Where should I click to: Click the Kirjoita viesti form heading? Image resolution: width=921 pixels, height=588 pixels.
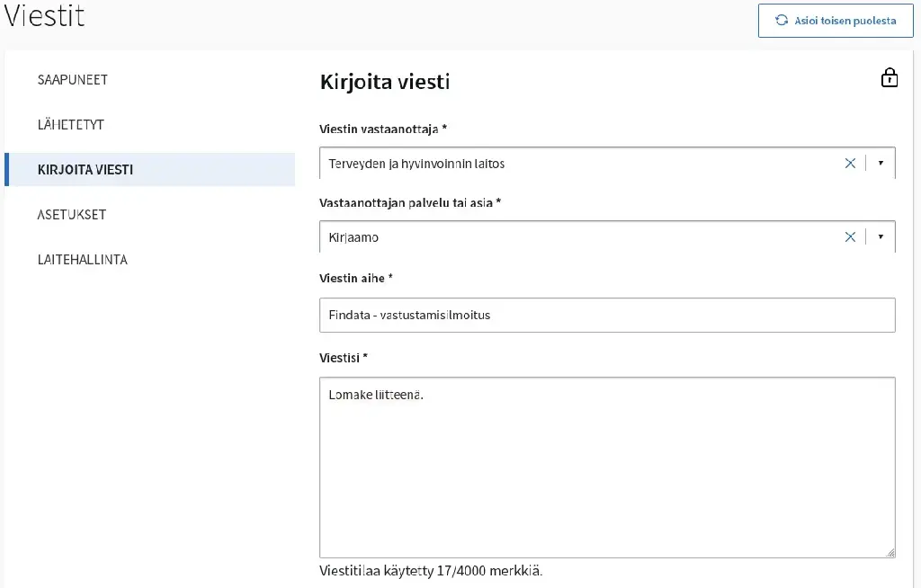385,82
